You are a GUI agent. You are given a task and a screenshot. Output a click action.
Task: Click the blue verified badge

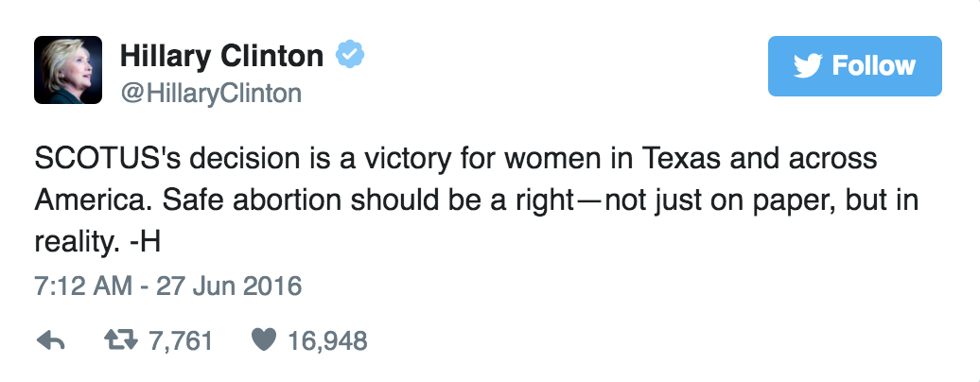350,57
